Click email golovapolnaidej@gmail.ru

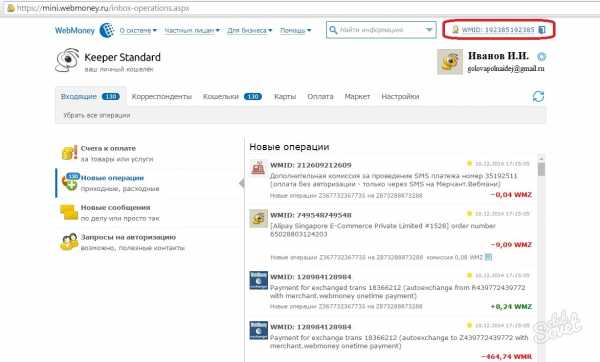click(506, 68)
